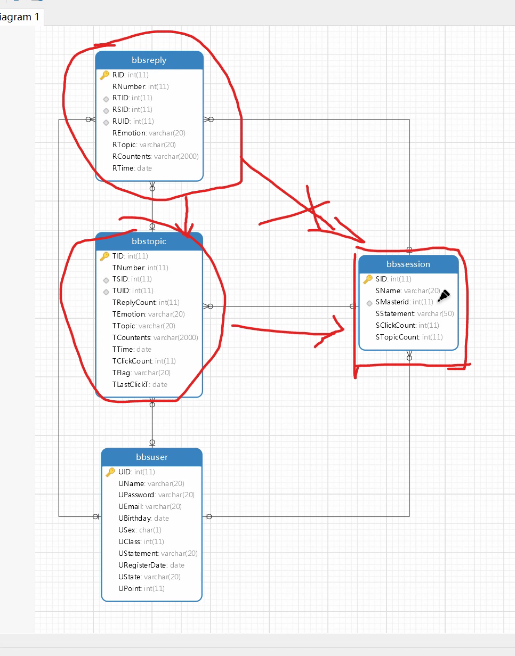Viewport: 515px width, 656px height.
Task: Click the STopicCount column in bbssession
Action: tap(409, 337)
